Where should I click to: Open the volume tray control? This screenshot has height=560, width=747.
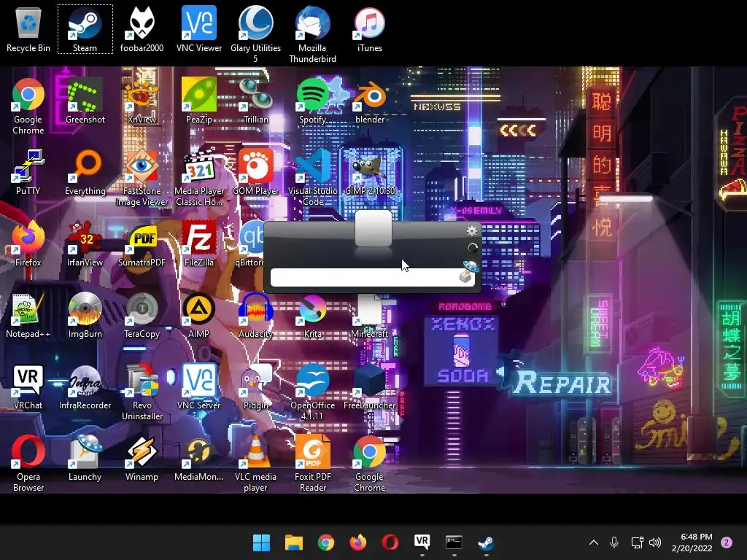click(655, 542)
